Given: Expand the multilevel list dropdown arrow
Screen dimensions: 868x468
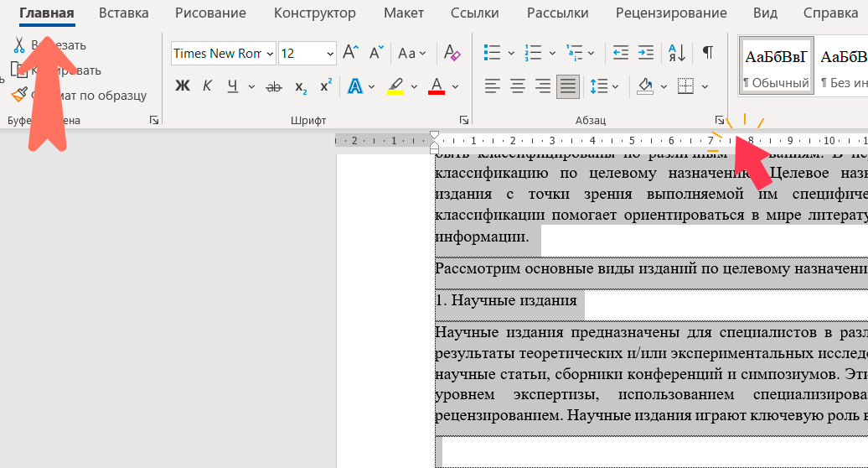Looking at the screenshot, I should pos(591,53).
